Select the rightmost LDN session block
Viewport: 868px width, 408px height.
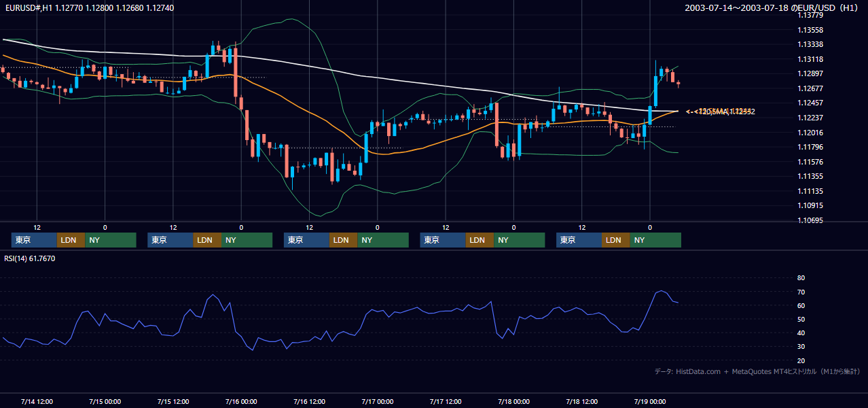point(616,240)
